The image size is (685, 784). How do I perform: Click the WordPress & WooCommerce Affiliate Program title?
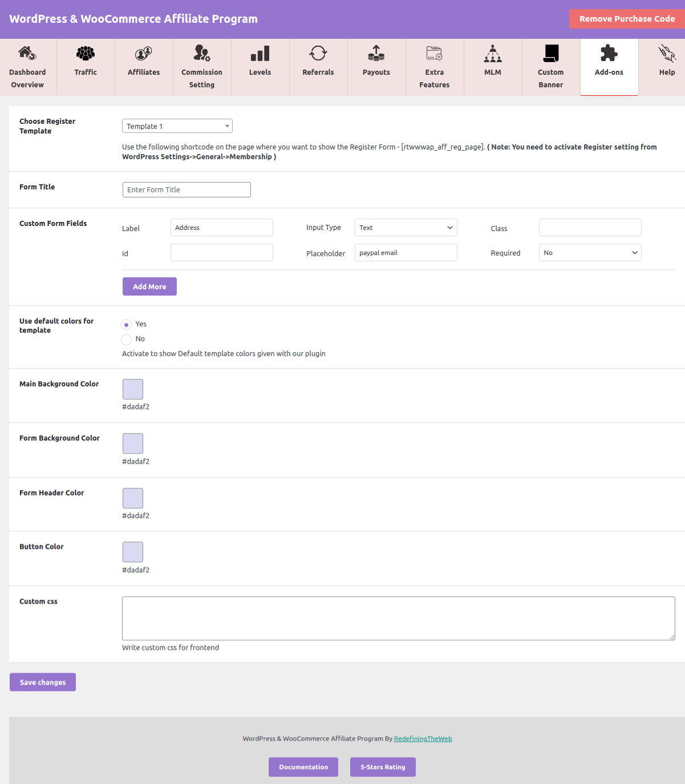pos(133,19)
